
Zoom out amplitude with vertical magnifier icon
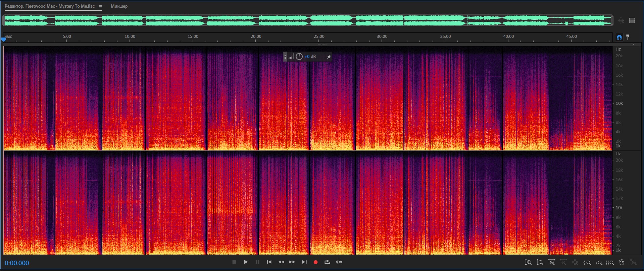click(540, 263)
